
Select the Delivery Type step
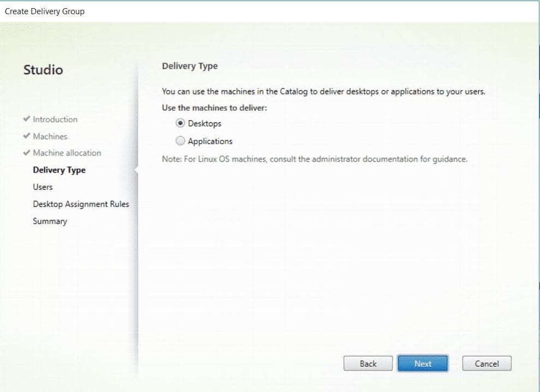coord(59,170)
